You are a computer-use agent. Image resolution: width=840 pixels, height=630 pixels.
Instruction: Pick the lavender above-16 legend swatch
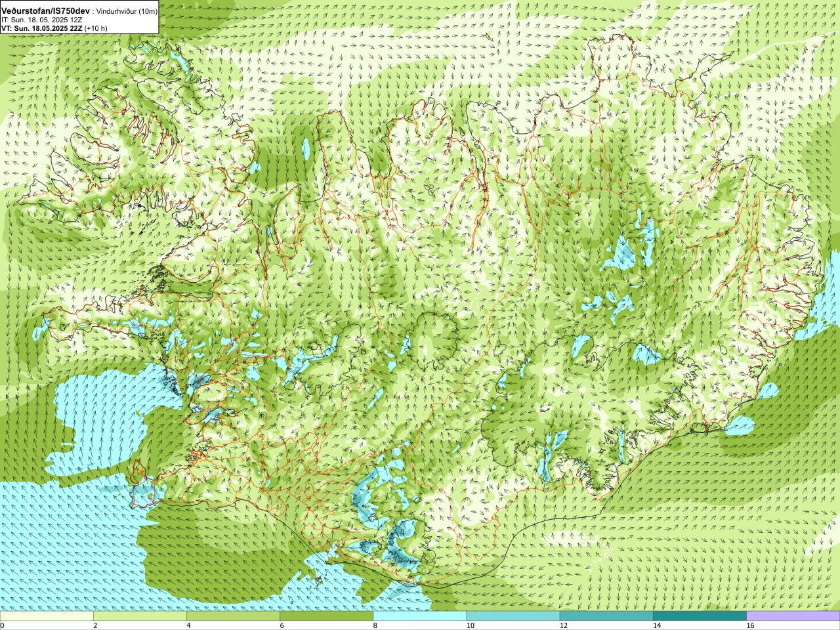(793, 616)
